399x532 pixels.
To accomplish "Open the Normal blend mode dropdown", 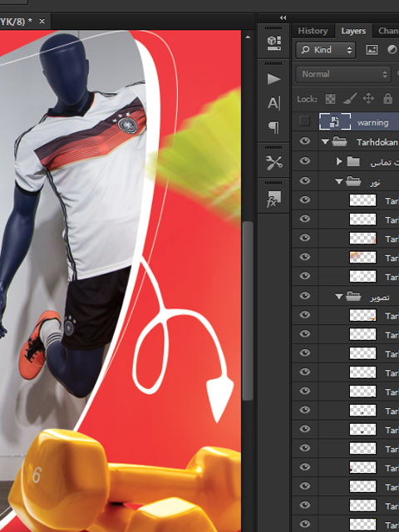I will (343, 74).
